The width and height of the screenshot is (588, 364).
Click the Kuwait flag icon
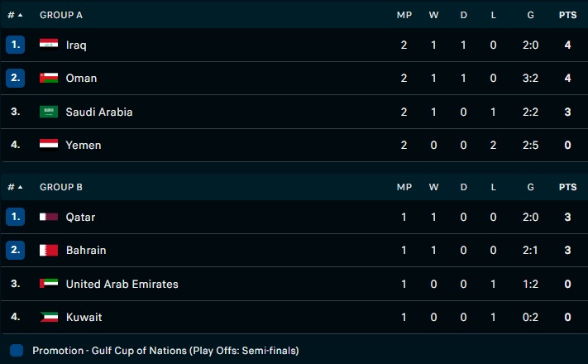pos(49,317)
